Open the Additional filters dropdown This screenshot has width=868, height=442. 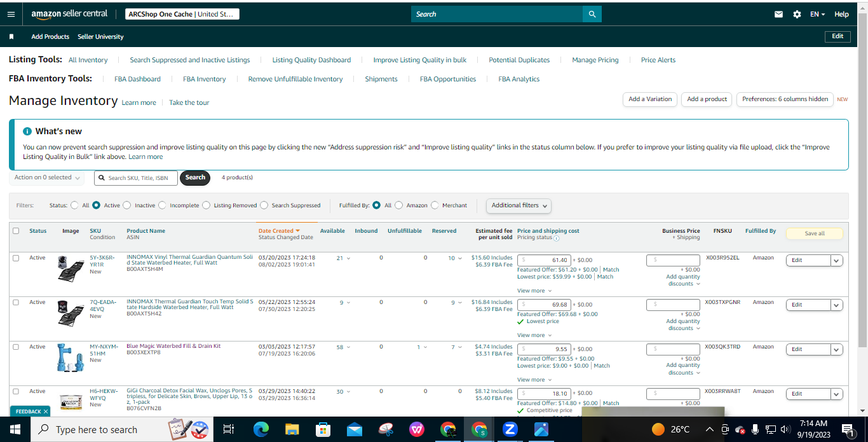[519, 205]
